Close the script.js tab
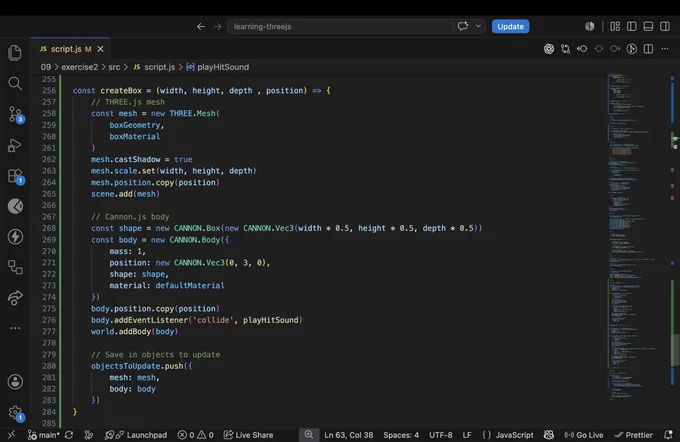The image size is (680, 442). tap(101, 49)
